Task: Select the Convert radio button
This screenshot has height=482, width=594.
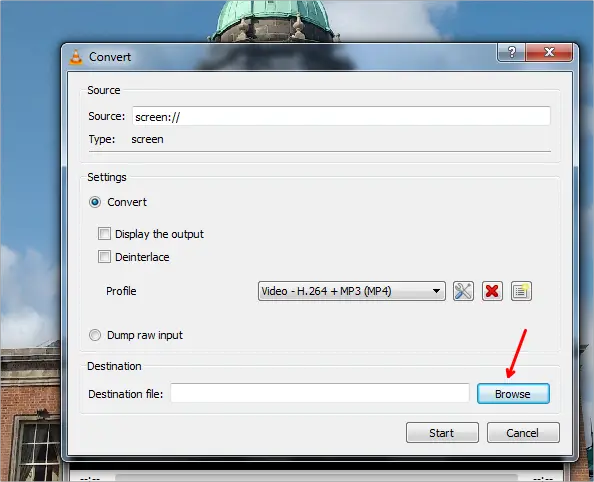Action: coord(95,202)
